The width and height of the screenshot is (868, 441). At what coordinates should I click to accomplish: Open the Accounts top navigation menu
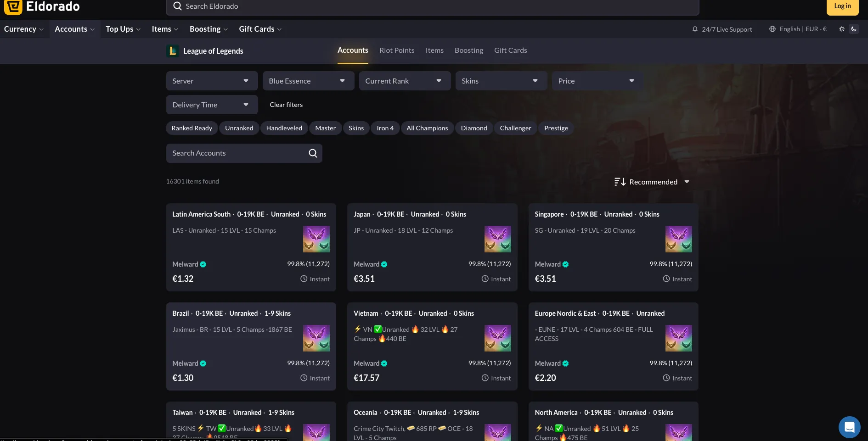pos(74,29)
